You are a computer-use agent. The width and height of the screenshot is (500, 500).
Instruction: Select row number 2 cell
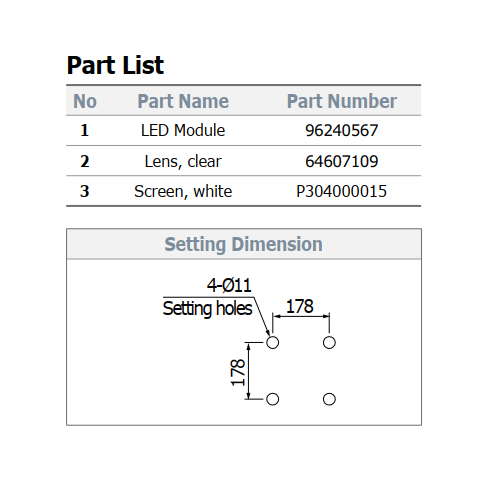click(x=85, y=161)
